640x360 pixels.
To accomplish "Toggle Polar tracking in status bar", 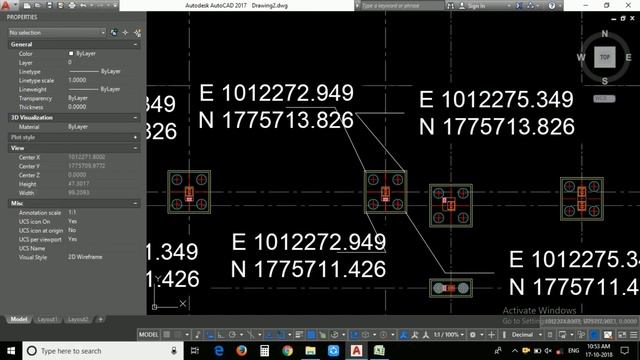I will tap(232, 335).
